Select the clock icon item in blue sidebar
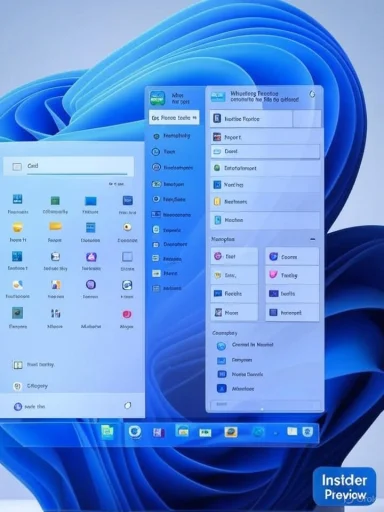Image resolution: width=384 pixels, height=512 pixels. [x=164, y=152]
